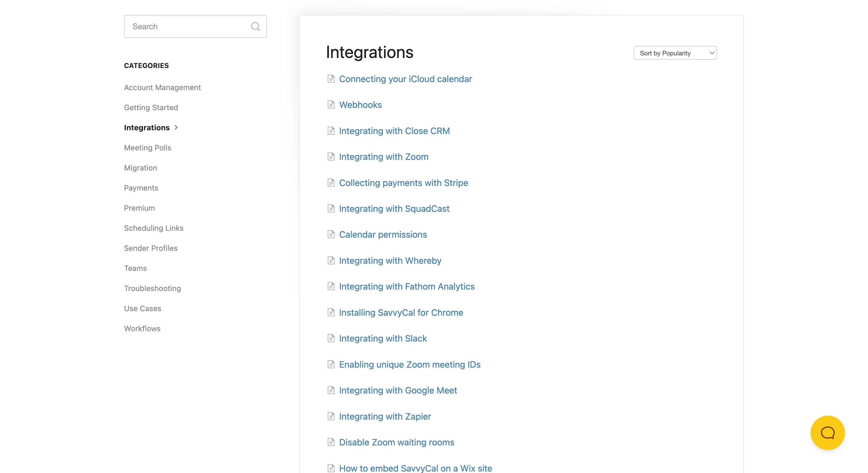Click the search magnifier icon
Screen dimensions: 868x473
(x=255, y=26)
